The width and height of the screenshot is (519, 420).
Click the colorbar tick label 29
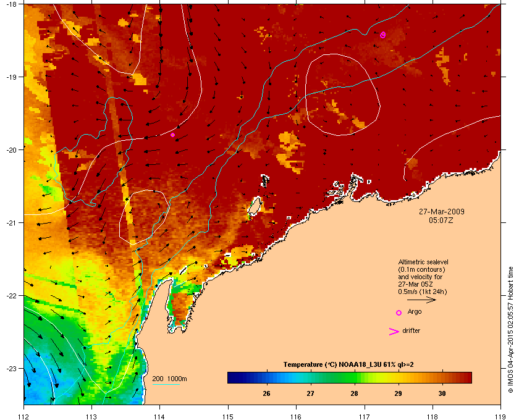[x=398, y=393]
